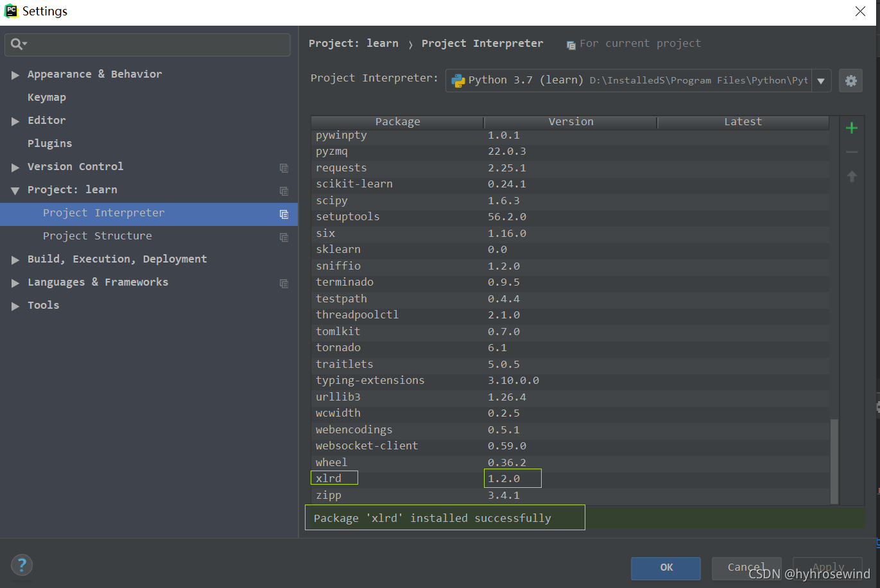This screenshot has height=588, width=880.
Task: Select the terminado package row
Action: (x=570, y=282)
